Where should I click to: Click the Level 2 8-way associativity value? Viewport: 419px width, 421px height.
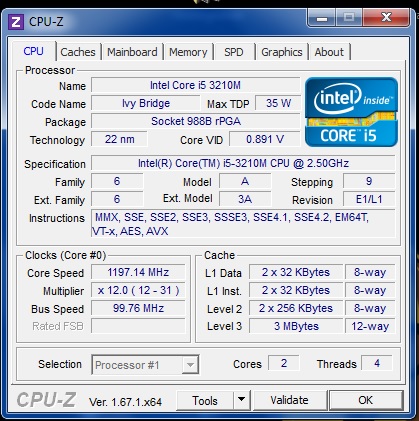point(370,308)
